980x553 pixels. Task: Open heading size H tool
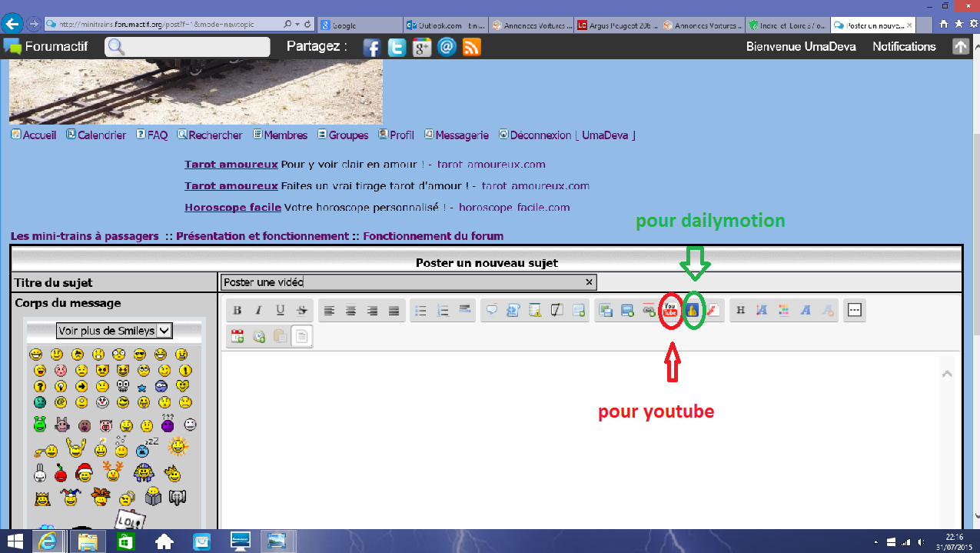point(741,311)
